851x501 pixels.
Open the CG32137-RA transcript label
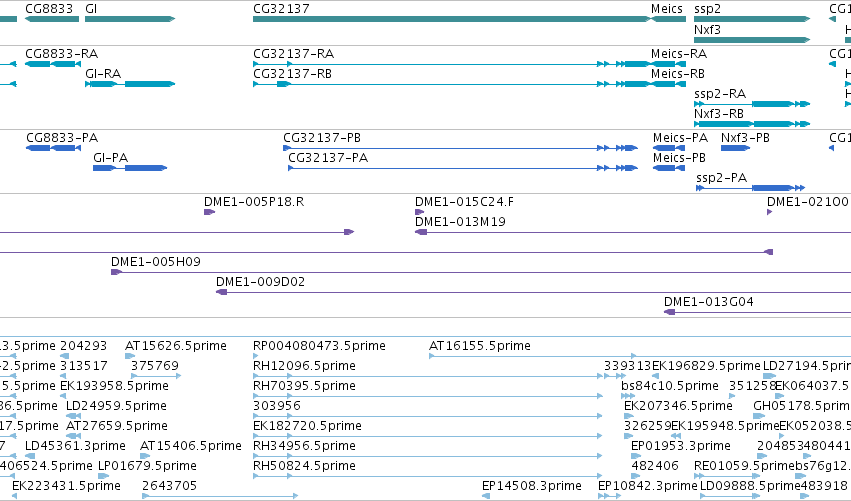(294, 54)
